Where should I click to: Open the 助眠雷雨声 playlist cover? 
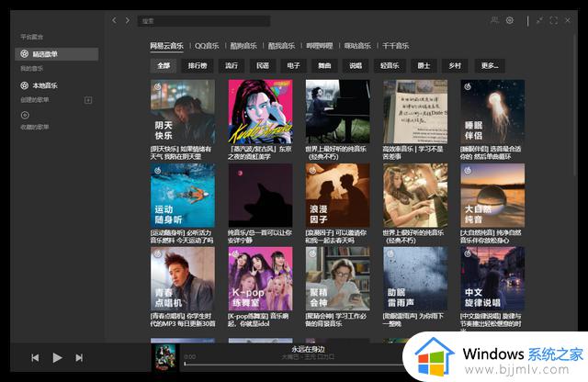(x=415, y=278)
